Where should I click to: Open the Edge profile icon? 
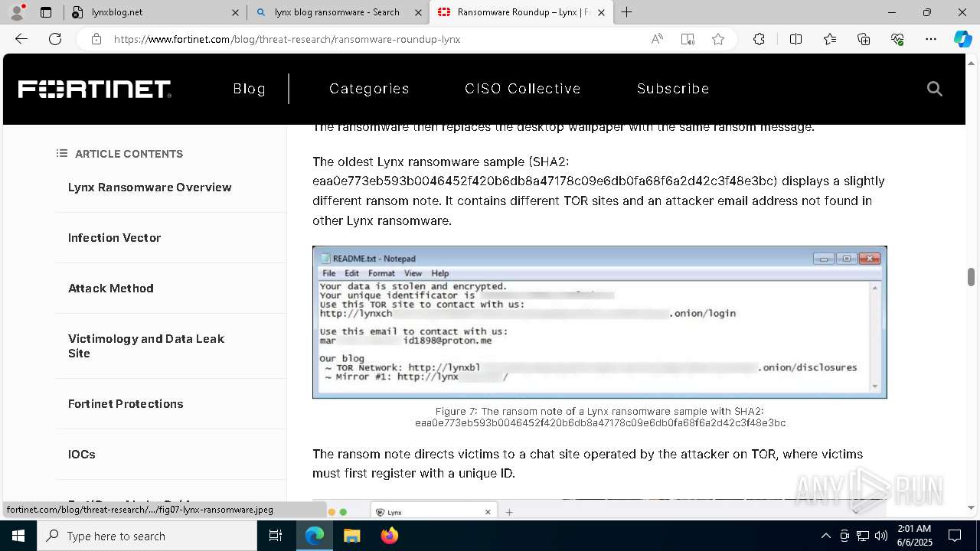click(x=17, y=12)
